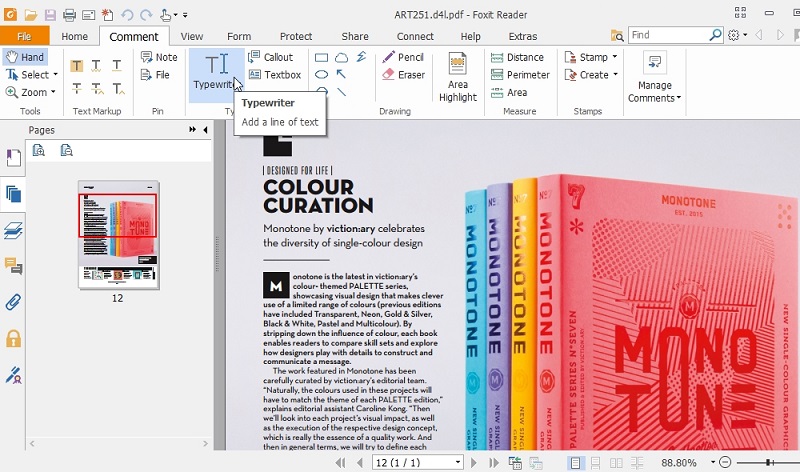Add a Note comment
This screenshot has height=472, width=800.
coord(159,57)
